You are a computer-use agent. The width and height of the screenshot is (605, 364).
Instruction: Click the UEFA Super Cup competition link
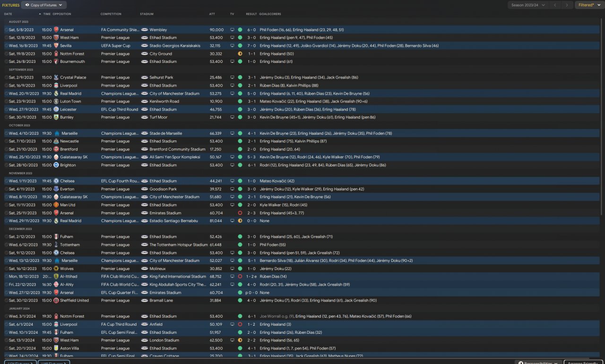(x=116, y=46)
